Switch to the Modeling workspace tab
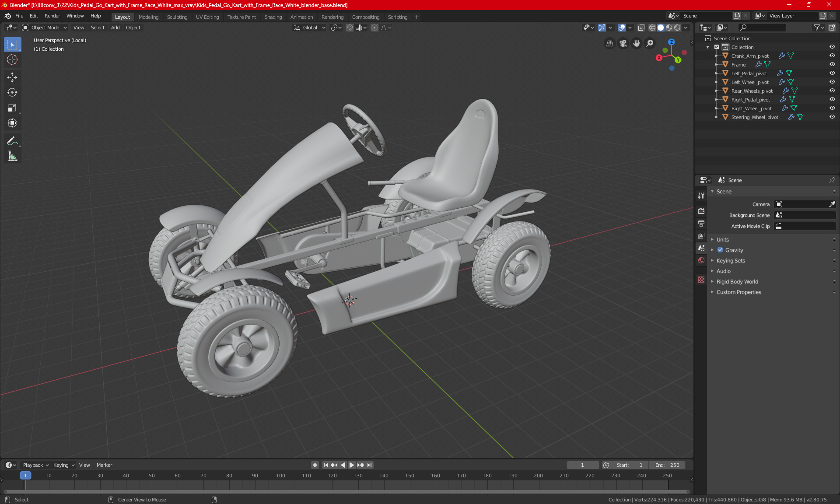This screenshot has width=840, height=504. (x=148, y=17)
